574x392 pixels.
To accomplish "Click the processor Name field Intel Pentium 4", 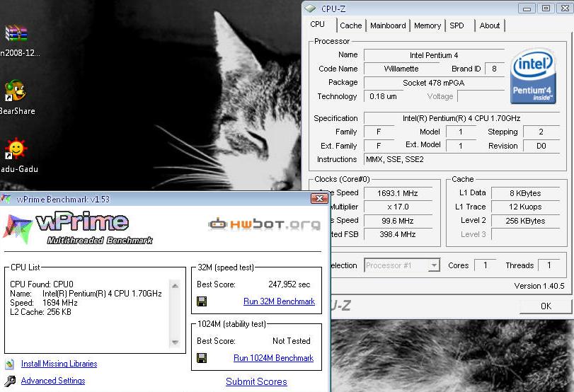I will [434, 55].
